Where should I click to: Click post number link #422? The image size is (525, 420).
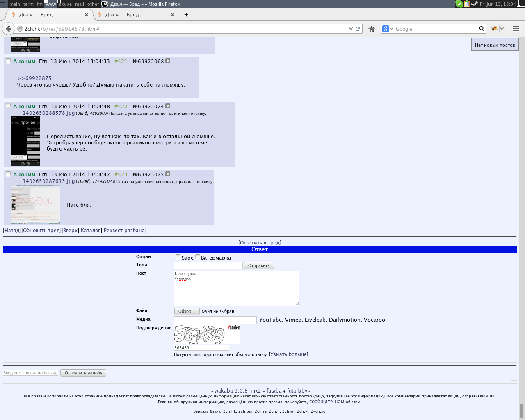tap(121, 107)
